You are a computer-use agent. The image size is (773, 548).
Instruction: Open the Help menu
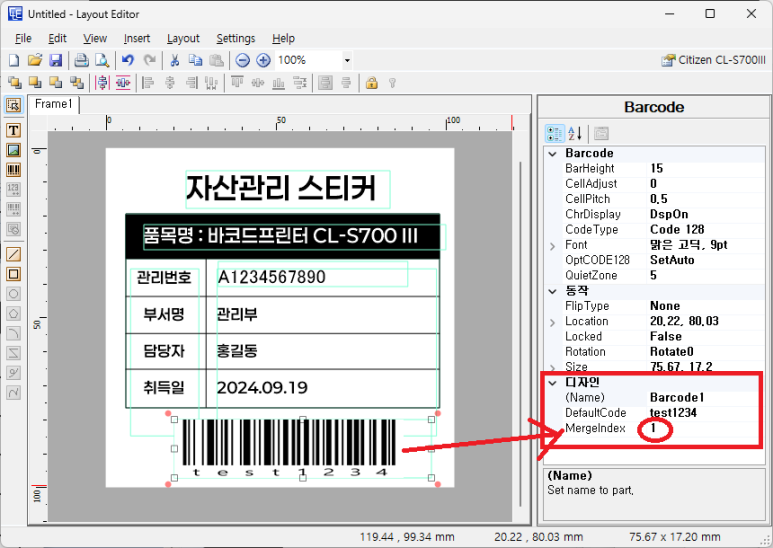283,38
